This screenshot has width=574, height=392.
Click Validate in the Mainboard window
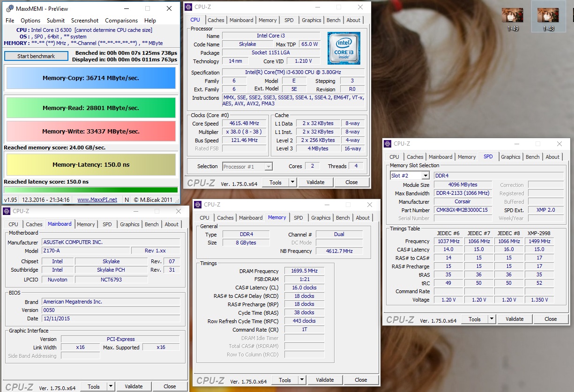134,386
